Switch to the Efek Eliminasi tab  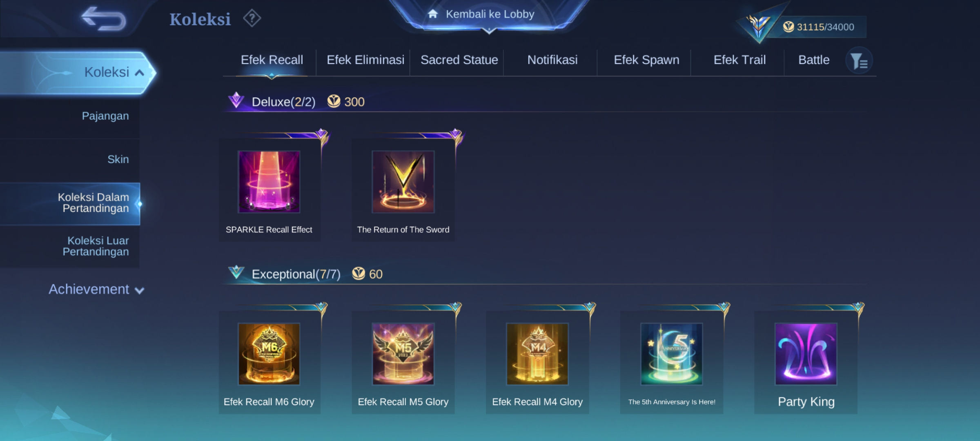[x=365, y=60]
